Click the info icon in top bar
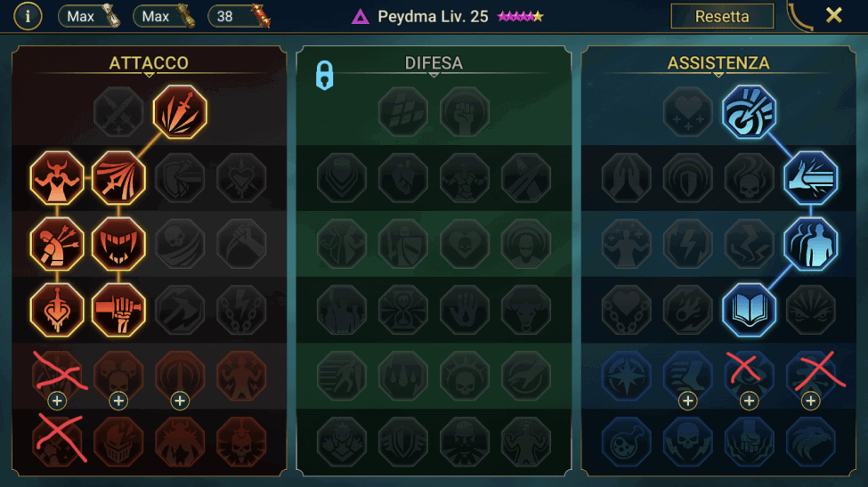 [28, 16]
